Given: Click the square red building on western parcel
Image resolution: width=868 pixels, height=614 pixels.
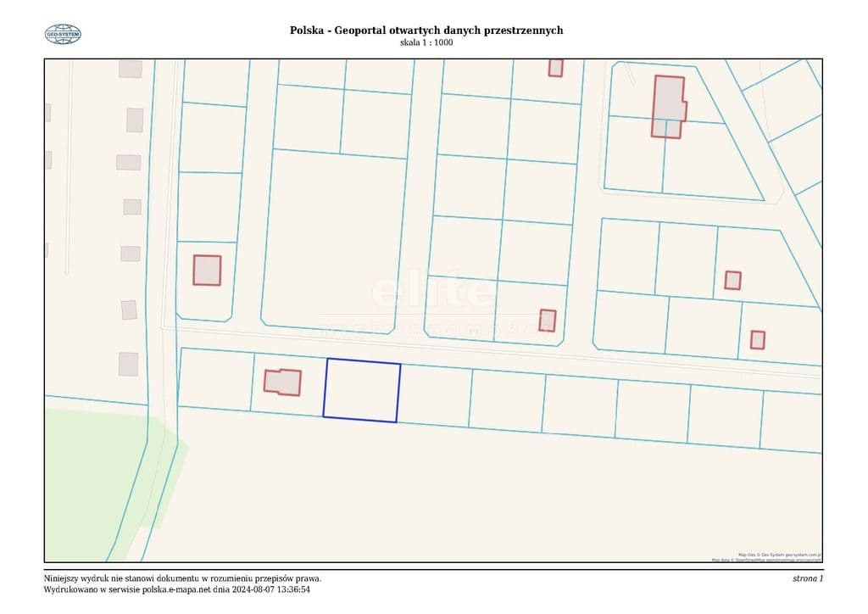Looking at the screenshot, I should pyautogui.click(x=207, y=270).
